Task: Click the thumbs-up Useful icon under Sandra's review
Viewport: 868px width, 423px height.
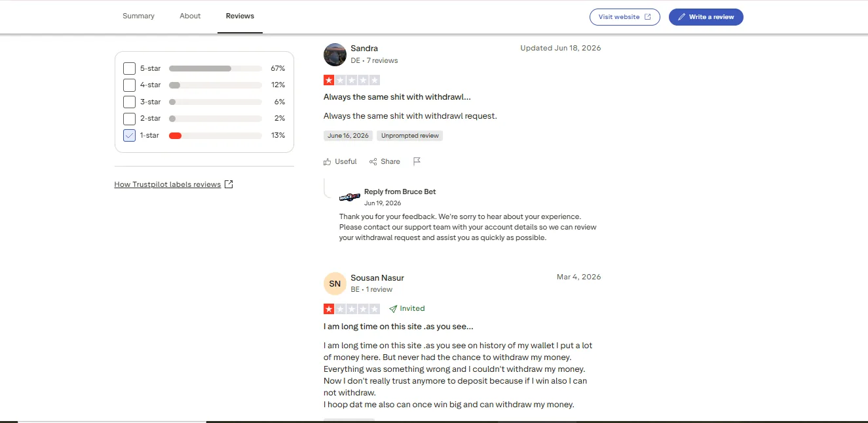Action: [x=328, y=161]
